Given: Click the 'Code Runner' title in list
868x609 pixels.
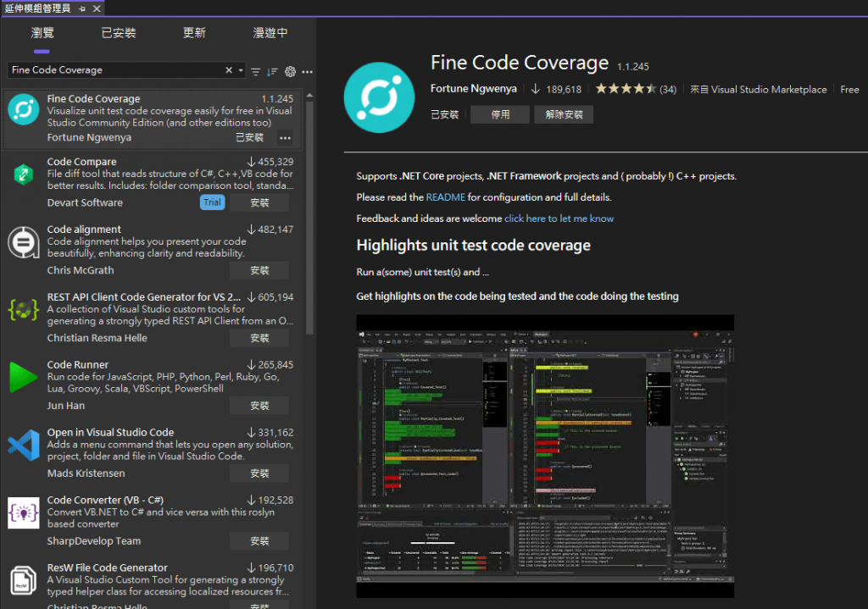Looking at the screenshot, I should click(77, 364).
